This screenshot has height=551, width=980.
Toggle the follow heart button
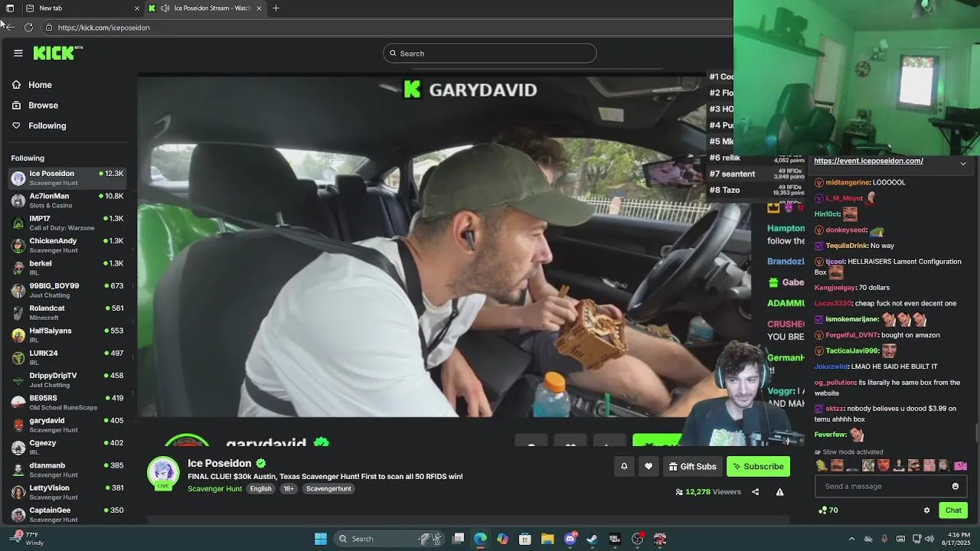pos(648,466)
